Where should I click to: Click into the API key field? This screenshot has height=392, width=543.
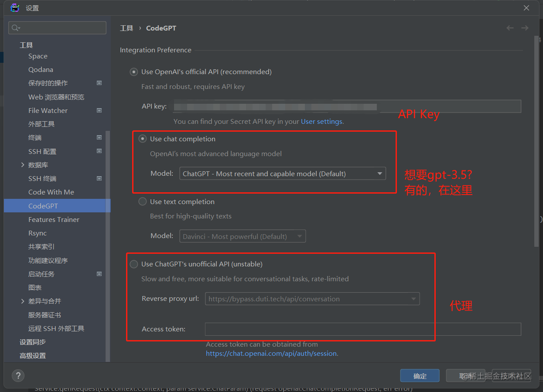(347, 106)
